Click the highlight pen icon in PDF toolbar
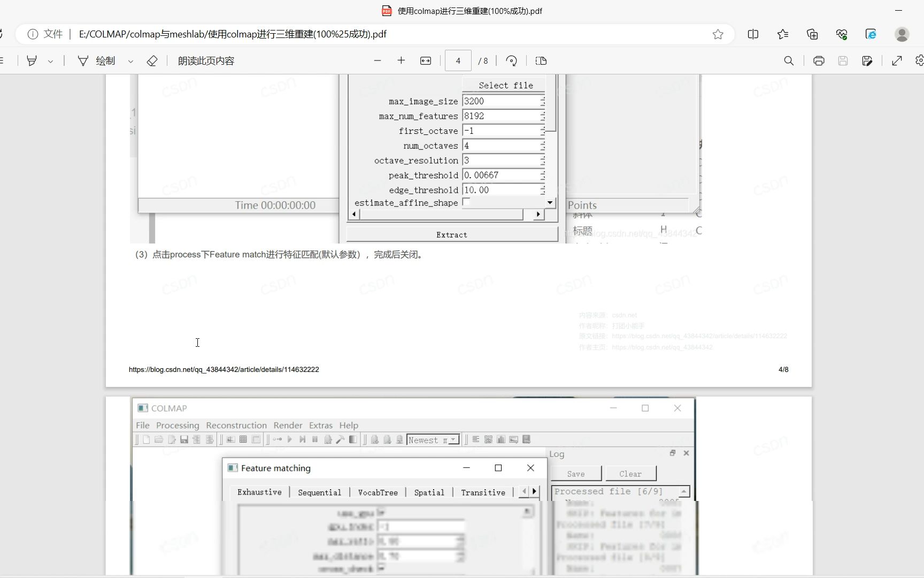Screen dimensions: 924x578 point(32,61)
